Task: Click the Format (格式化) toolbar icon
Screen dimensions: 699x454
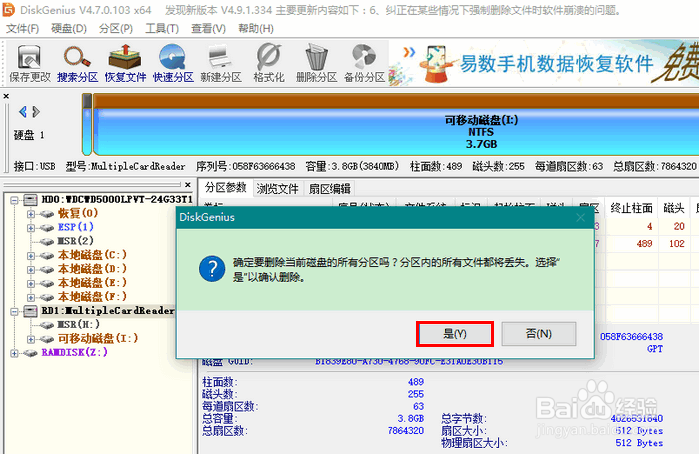Action: (269, 63)
